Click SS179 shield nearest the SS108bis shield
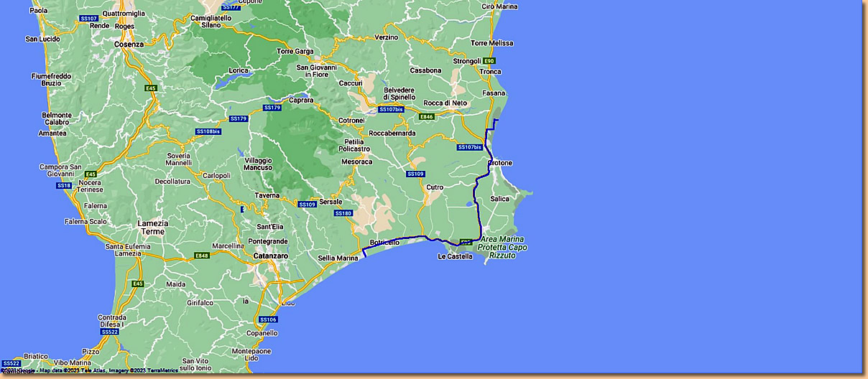This screenshot has width=868, height=379. (x=239, y=118)
